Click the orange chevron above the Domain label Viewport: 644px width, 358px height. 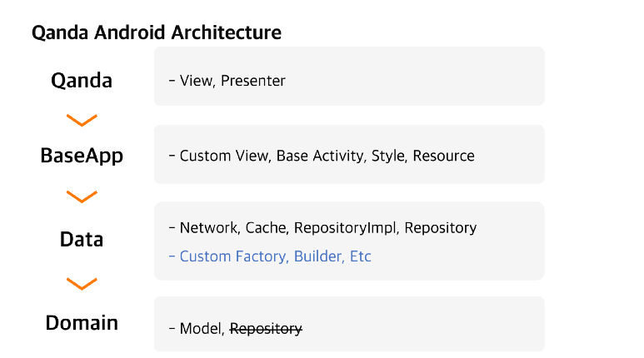(x=82, y=284)
